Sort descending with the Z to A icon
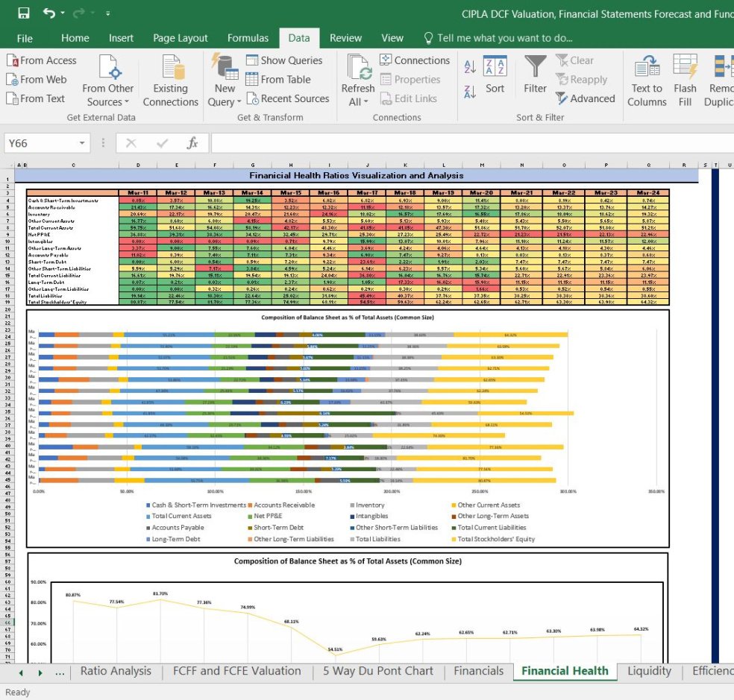The height and width of the screenshot is (700, 734). pyautogui.click(x=470, y=91)
